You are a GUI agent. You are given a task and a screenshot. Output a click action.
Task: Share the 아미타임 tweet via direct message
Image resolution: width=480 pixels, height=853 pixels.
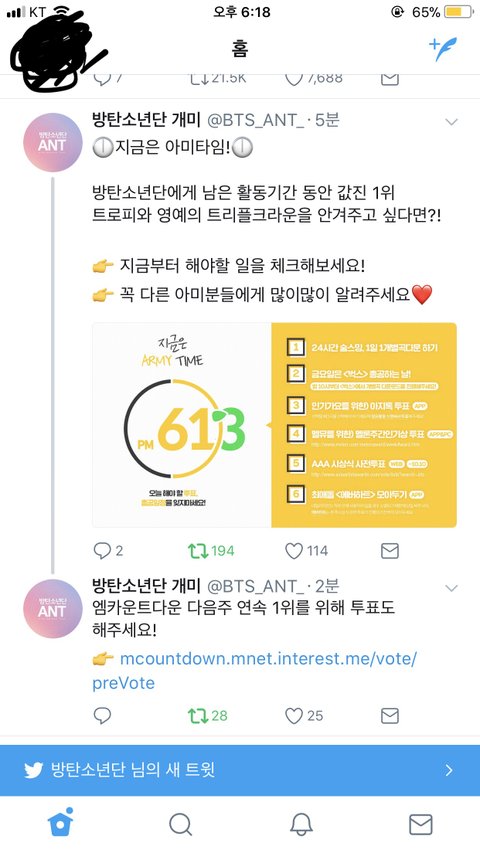pos(390,551)
